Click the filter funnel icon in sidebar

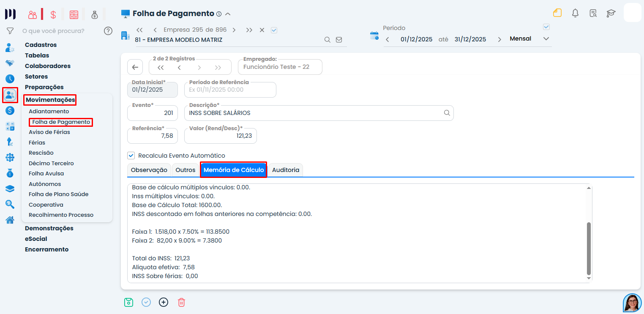(x=10, y=31)
